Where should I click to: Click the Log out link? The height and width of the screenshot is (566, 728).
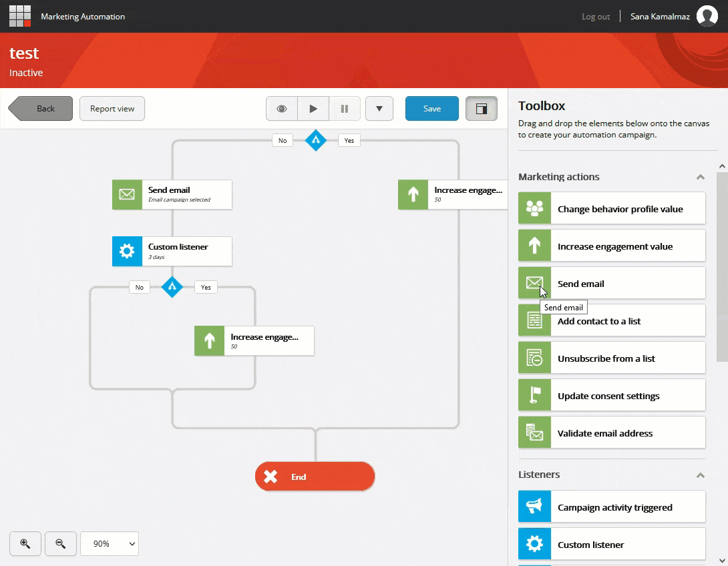click(596, 17)
